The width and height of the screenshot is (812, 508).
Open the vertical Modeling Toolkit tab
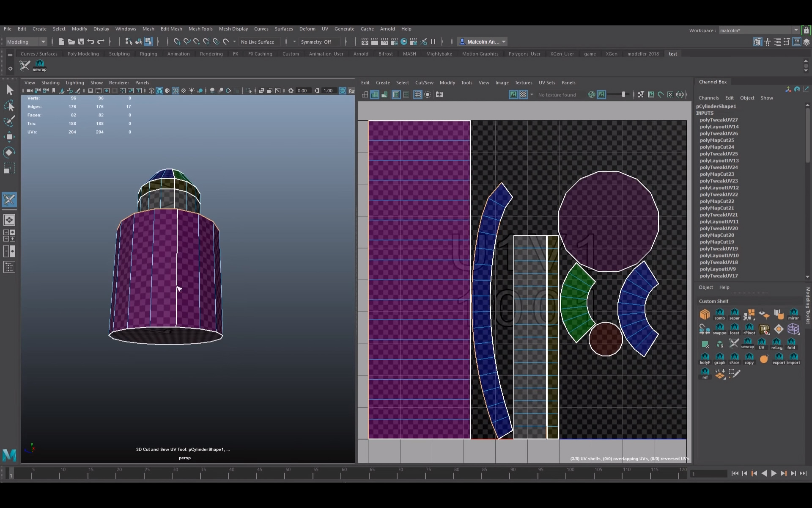pos(808,305)
